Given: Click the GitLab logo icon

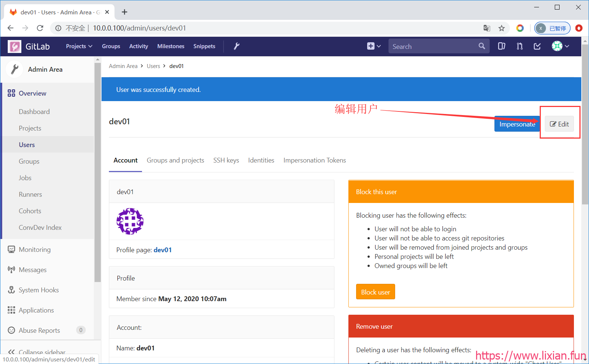Looking at the screenshot, I should point(15,46).
